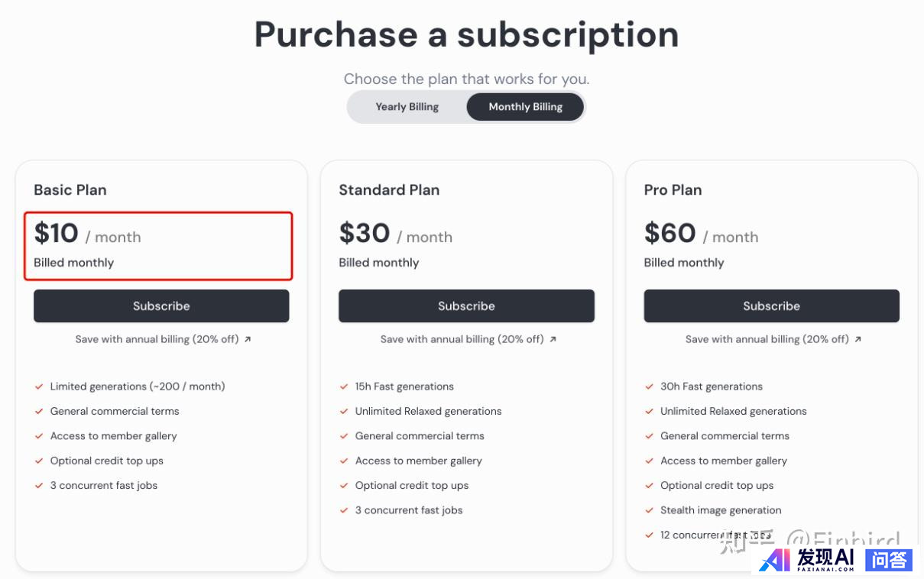This screenshot has height=579, width=924.
Task: Click arrow icon beside Standard annual billing
Action: coord(553,339)
